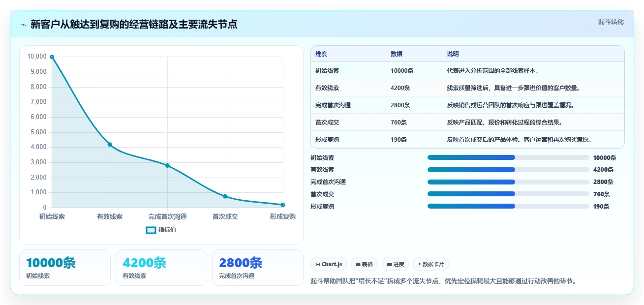
Task: Click the chart data point for 形成复购
Action: click(x=283, y=205)
